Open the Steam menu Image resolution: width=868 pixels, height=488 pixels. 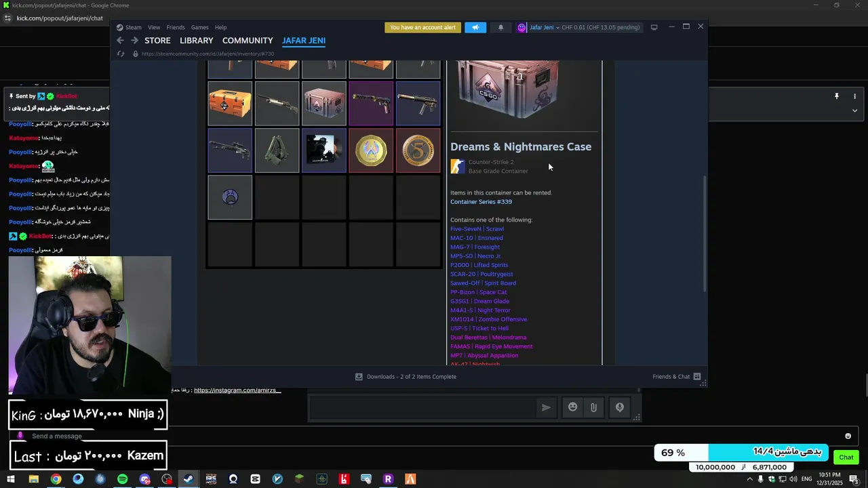pos(129,28)
